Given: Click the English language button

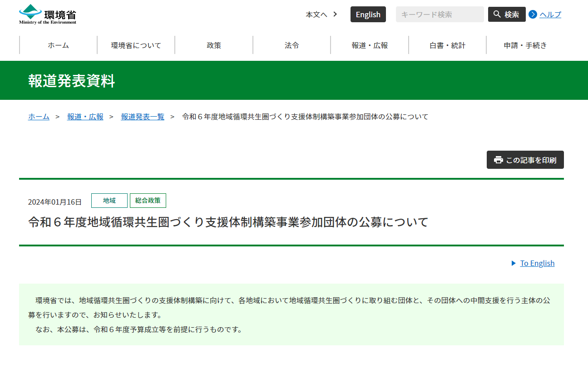Looking at the screenshot, I should click(x=368, y=14).
